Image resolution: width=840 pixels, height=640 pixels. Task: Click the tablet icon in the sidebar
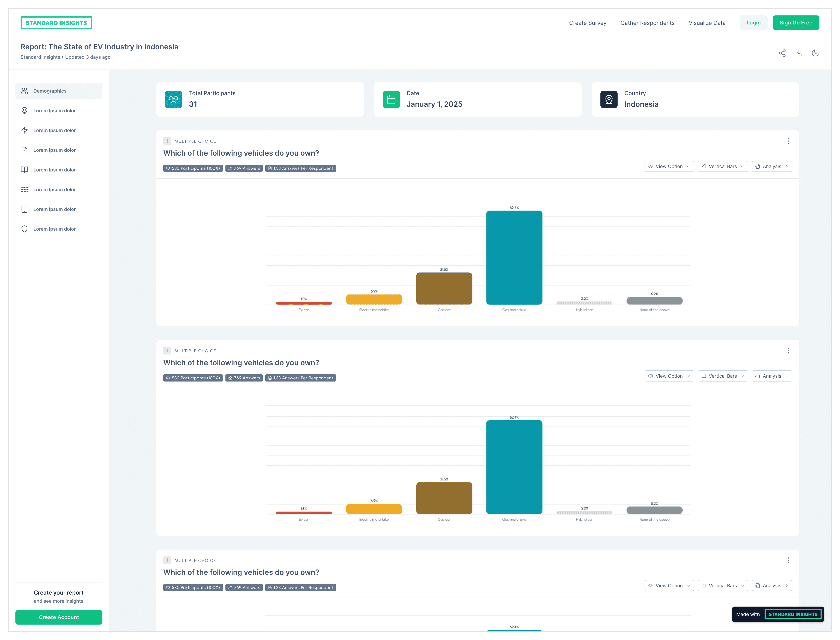tap(24, 210)
